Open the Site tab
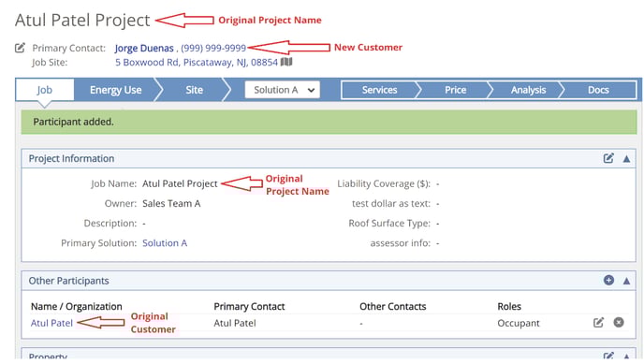The width and height of the screenshot is (644, 364). click(x=194, y=90)
